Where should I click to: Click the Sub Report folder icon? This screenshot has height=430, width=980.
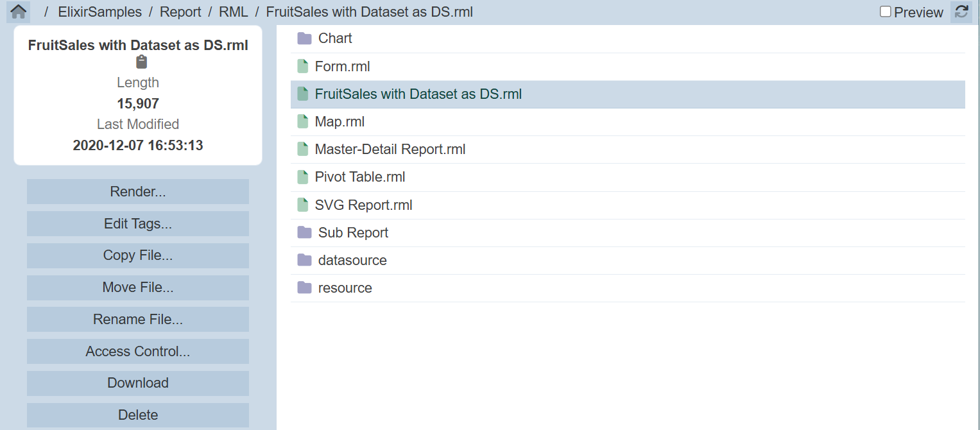coord(304,232)
